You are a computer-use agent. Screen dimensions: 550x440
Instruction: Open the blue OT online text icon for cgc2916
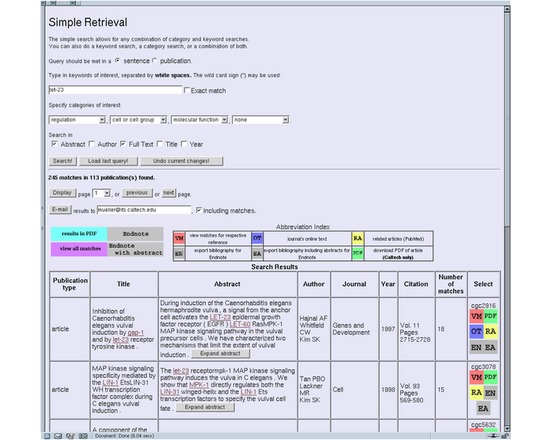point(476,332)
